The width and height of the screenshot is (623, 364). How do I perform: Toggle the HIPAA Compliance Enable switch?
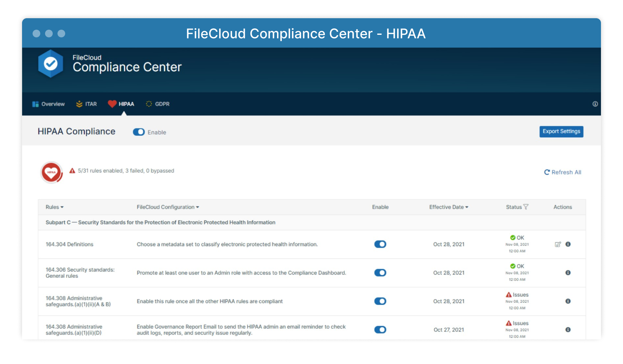point(139,132)
